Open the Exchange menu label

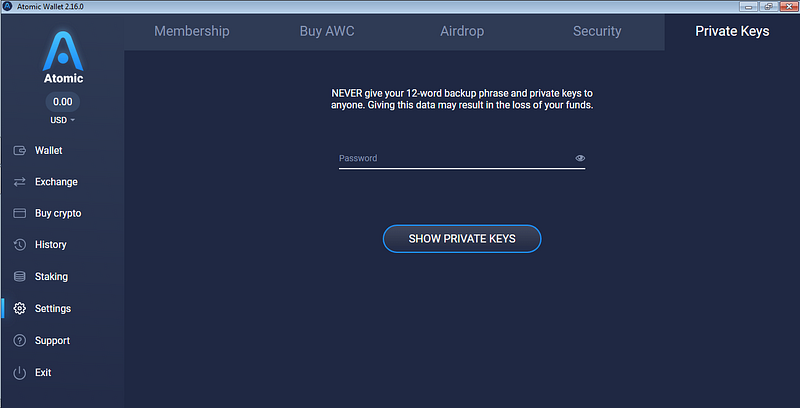pos(56,182)
